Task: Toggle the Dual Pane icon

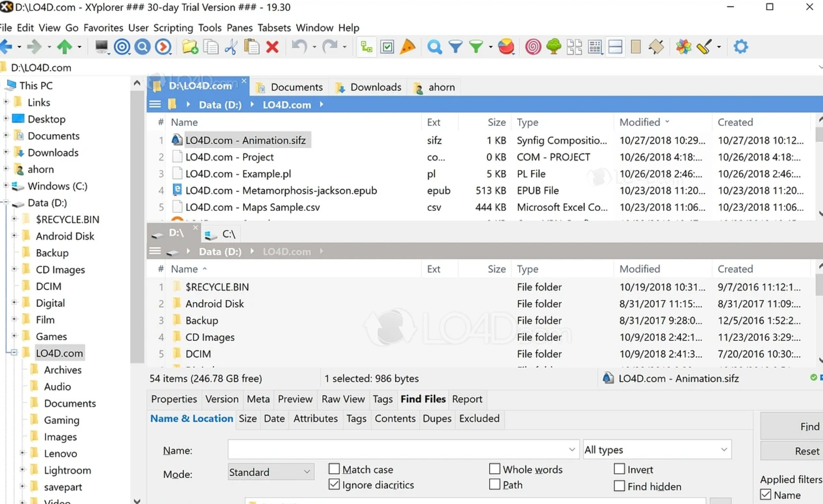Action: point(615,47)
